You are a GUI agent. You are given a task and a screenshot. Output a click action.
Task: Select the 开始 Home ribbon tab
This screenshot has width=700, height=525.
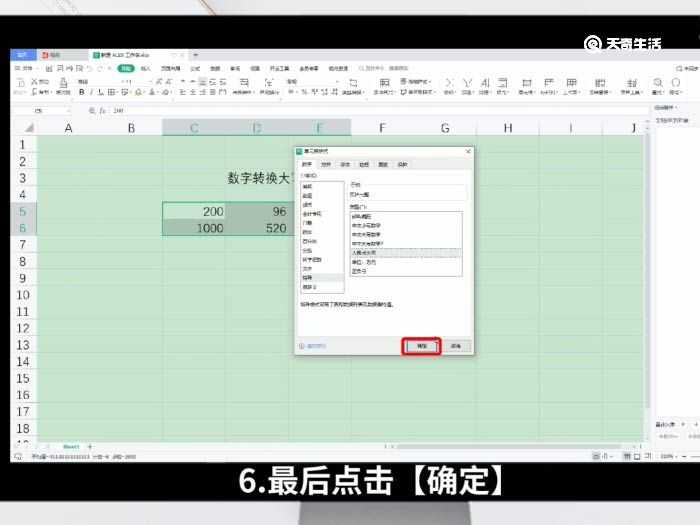126,68
